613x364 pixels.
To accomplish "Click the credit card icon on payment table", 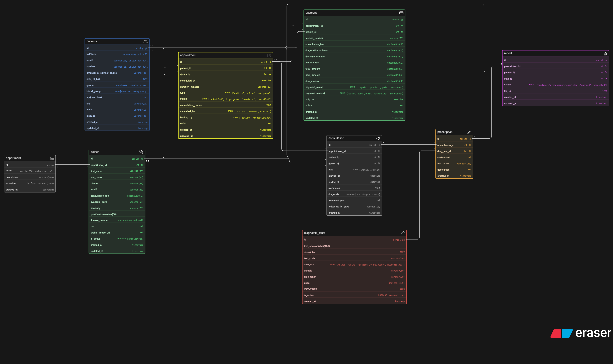I will point(401,13).
